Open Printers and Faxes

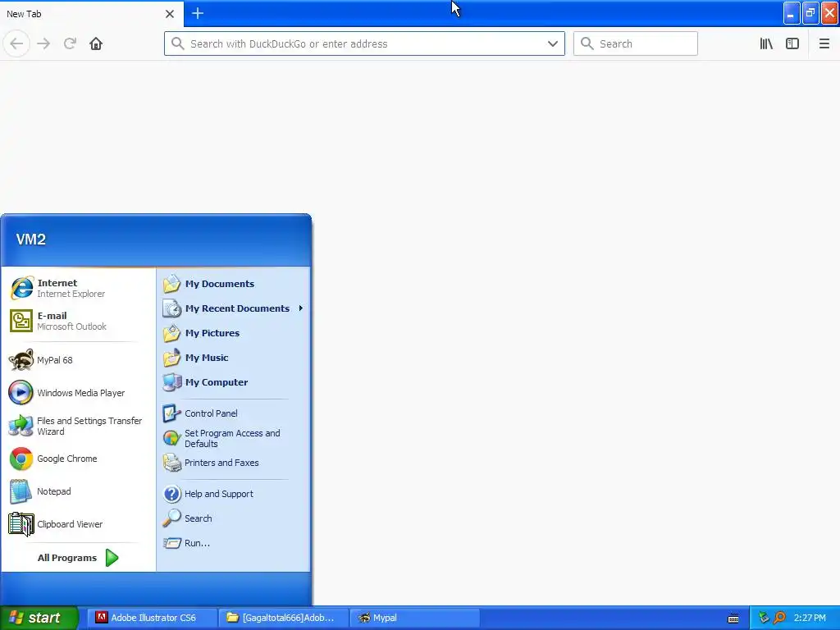234,463
